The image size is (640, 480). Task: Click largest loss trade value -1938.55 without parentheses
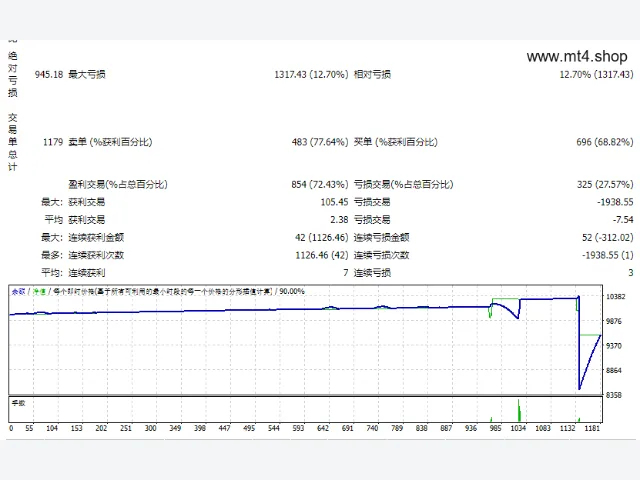(615, 202)
